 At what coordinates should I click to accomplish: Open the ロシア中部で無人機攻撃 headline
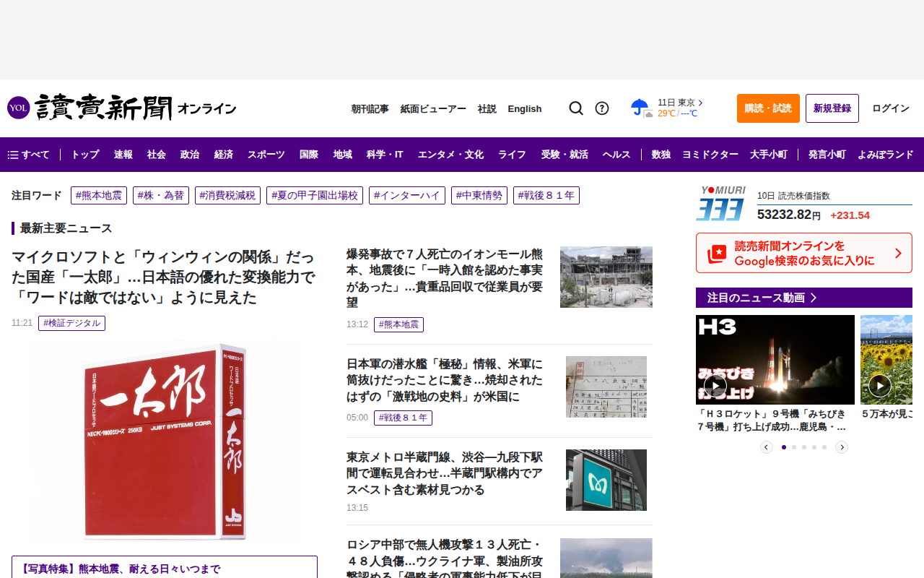(x=445, y=558)
